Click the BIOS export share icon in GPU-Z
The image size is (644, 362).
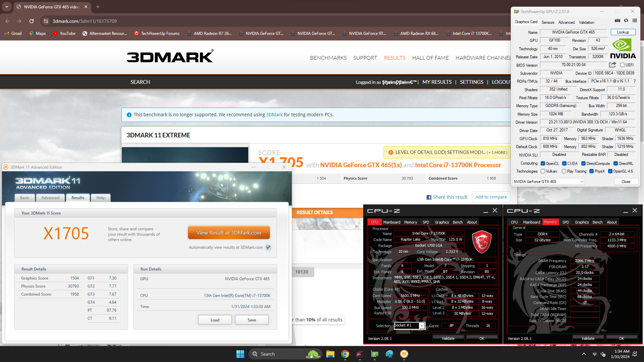(613, 65)
